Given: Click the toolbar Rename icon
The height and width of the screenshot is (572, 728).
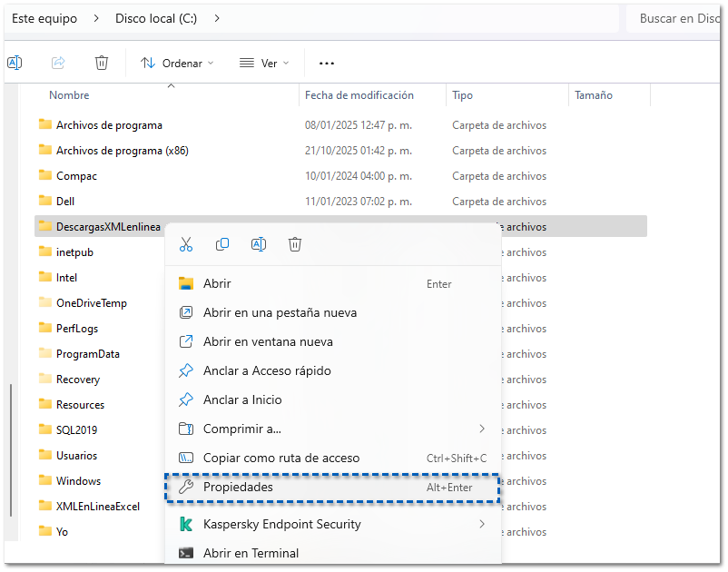Looking at the screenshot, I should pos(15,63).
